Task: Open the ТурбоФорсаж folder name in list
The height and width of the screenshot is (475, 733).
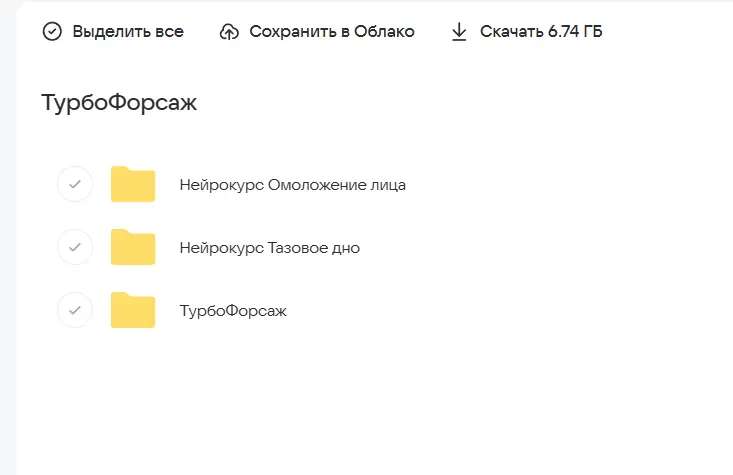Action: [x=233, y=311]
